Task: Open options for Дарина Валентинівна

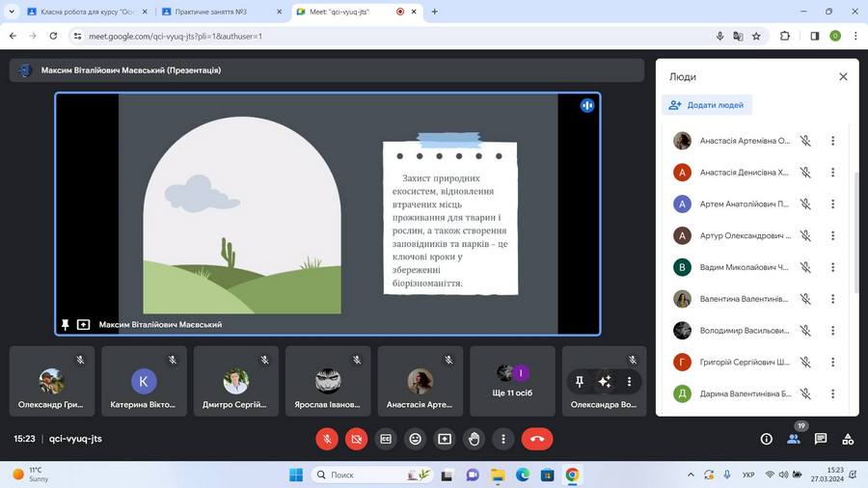Action: [832, 393]
